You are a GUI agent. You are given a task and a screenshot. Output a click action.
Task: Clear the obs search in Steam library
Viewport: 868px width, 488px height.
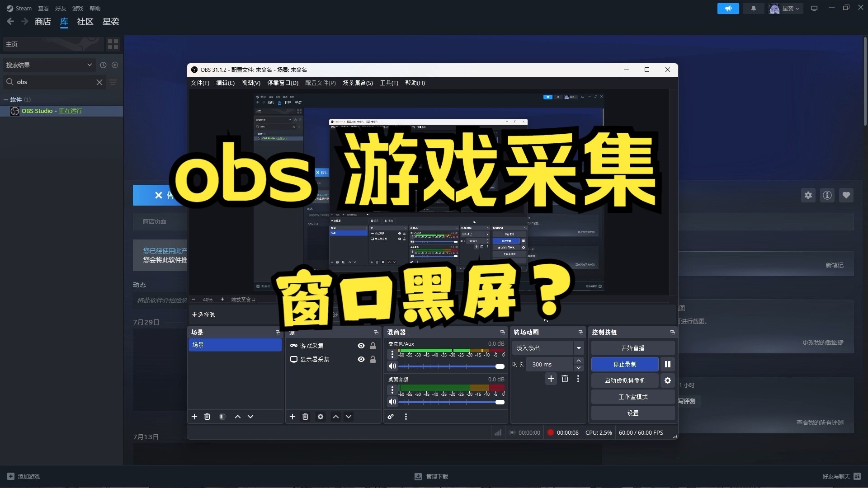tap(99, 82)
